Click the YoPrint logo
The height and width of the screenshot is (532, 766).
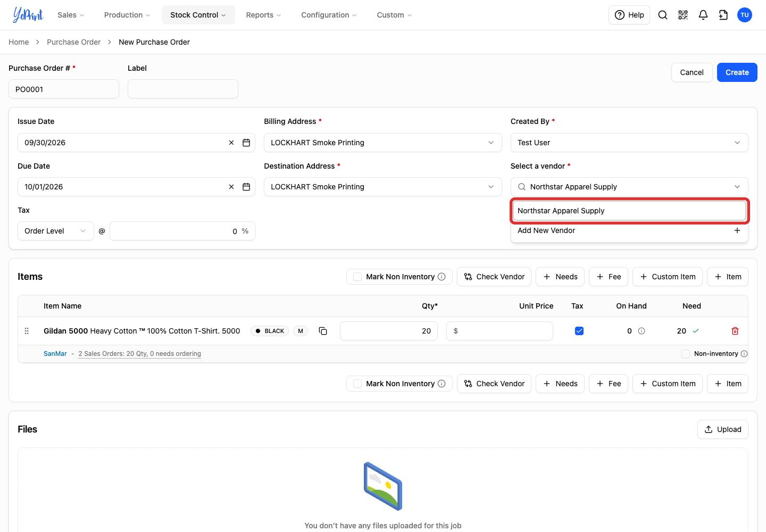coord(28,15)
